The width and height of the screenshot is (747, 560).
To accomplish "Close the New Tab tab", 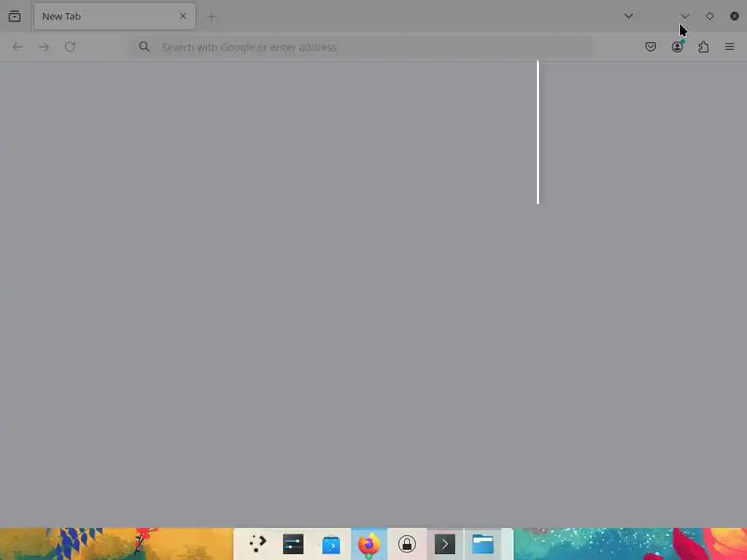I will pos(183,16).
